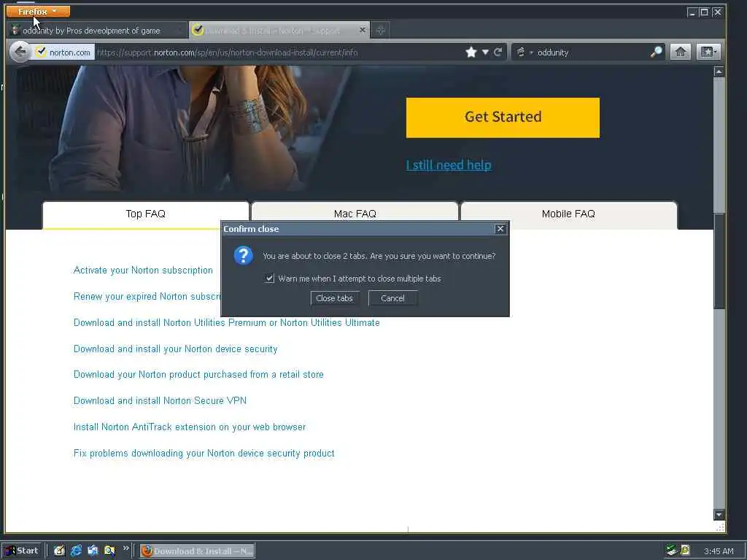The width and height of the screenshot is (747, 560).
Task: Open Activate your Norton subscription link
Action: click(x=143, y=271)
